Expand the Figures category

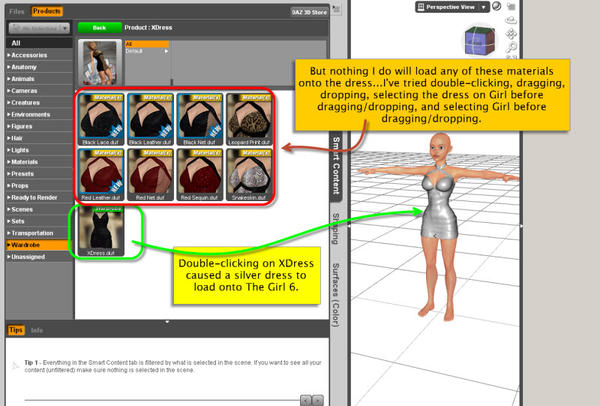39,126
